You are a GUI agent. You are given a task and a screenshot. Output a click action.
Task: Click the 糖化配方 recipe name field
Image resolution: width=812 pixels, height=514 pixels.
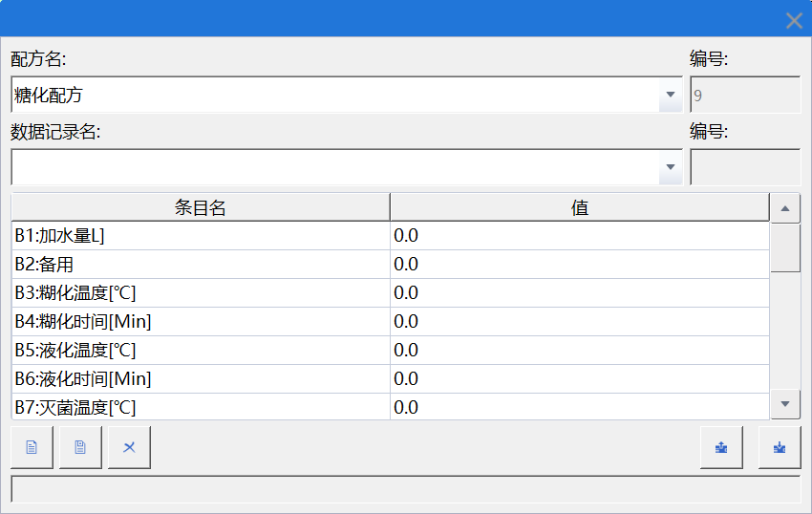[x=334, y=95]
